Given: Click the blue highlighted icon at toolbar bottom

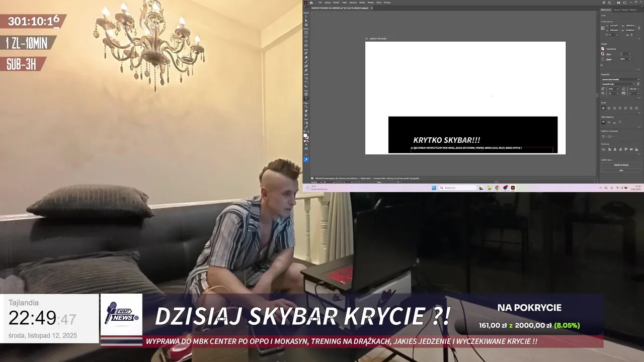Looking at the screenshot, I should 306,159.
